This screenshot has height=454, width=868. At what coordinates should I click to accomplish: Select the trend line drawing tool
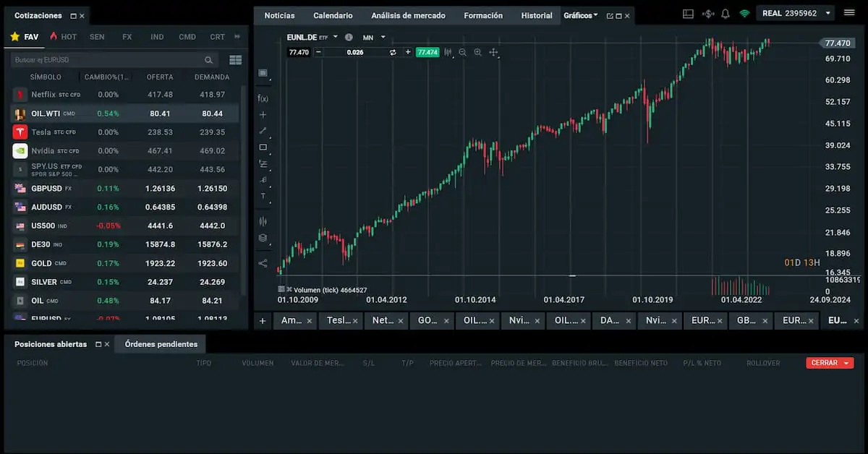(x=263, y=131)
